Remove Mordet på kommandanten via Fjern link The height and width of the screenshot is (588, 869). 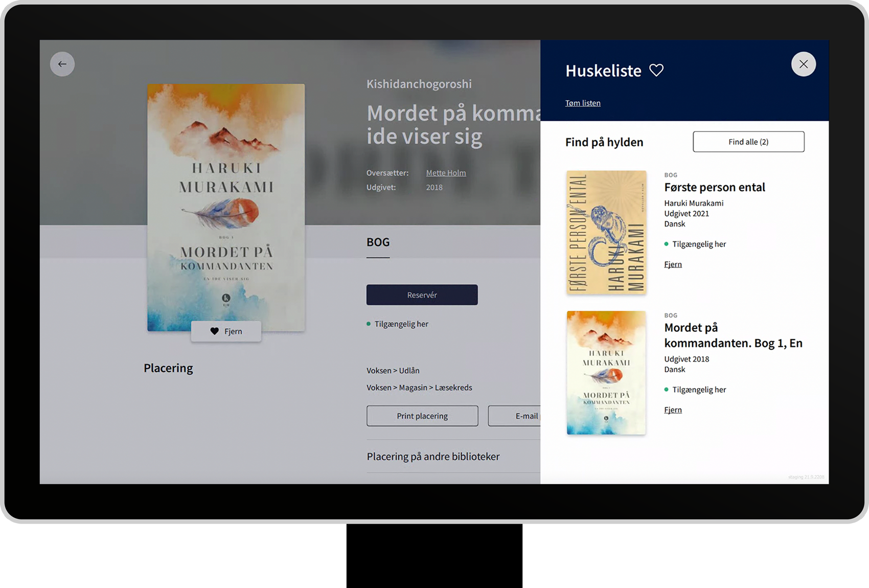(673, 410)
